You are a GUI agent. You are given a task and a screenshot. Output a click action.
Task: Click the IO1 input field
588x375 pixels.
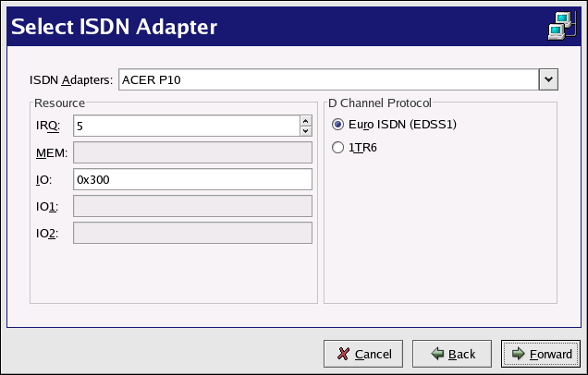(192, 206)
